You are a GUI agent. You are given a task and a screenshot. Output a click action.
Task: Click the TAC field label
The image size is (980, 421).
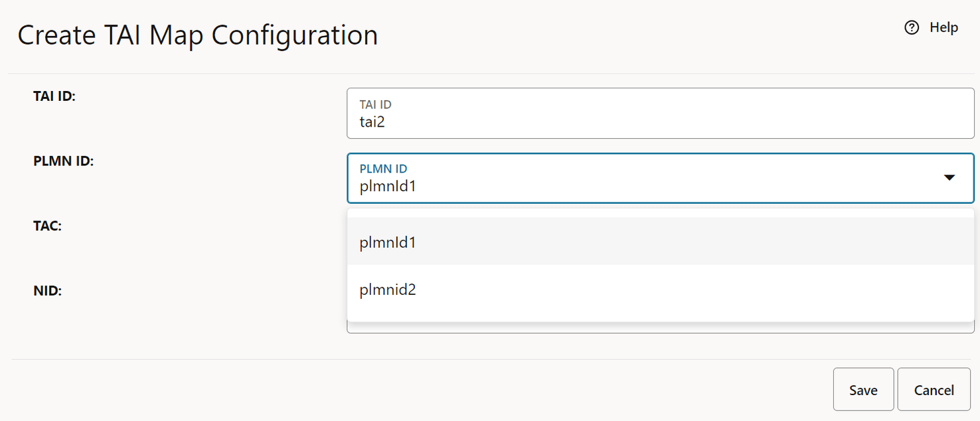tap(46, 226)
